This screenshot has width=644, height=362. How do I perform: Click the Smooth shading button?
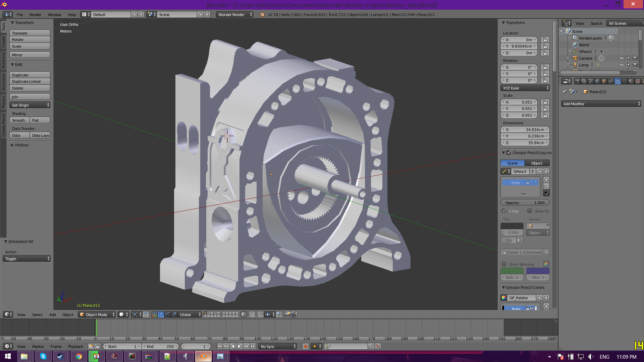pos(19,120)
